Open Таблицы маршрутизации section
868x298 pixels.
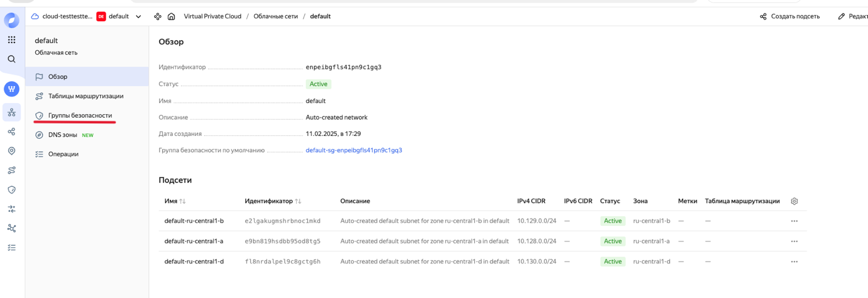pos(87,96)
